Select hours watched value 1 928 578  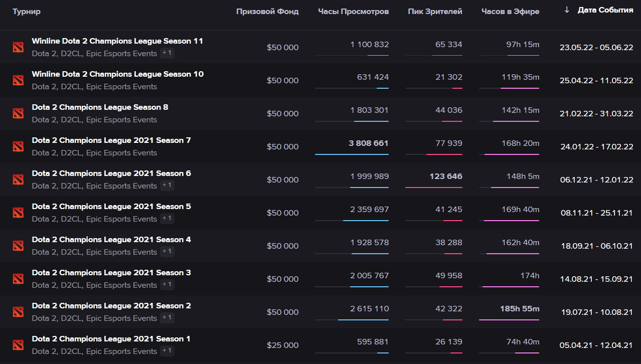[x=370, y=242]
